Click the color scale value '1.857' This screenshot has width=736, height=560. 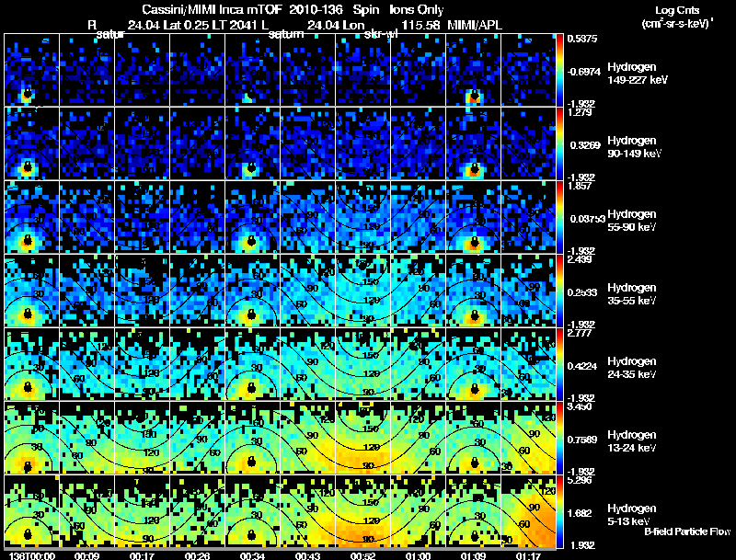[580, 186]
